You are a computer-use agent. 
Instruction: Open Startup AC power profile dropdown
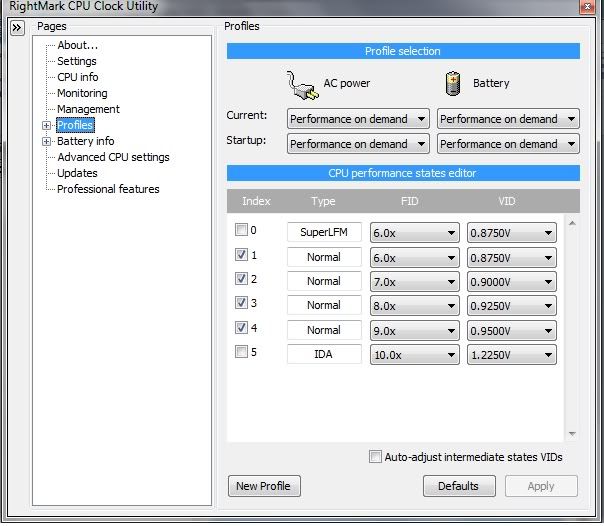tap(358, 144)
